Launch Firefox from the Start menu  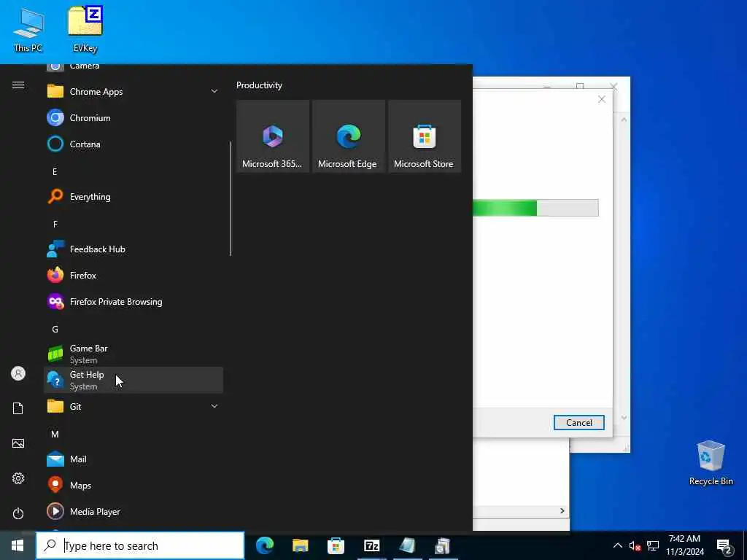tap(133, 275)
